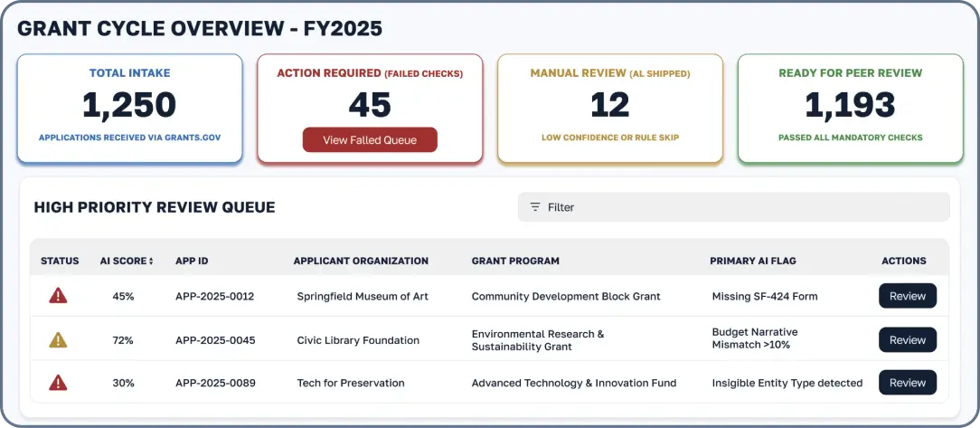The width and height of the screenshot is (980, 428).
Task: Click the Missing SF-424 Form flag
Action: point(765,296)
